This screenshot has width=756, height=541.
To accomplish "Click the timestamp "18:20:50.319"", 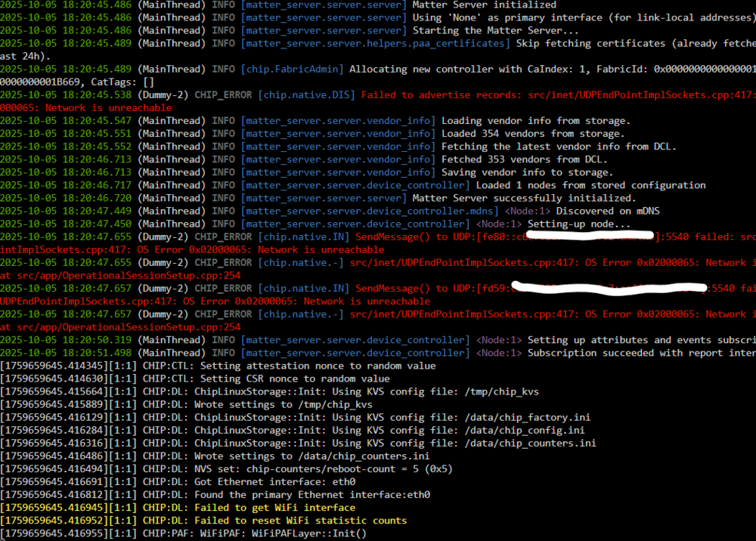I will pos(97,340).
